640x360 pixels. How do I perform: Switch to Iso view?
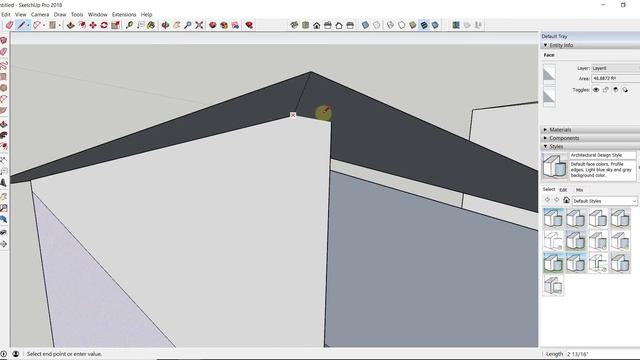coord(294,25)
